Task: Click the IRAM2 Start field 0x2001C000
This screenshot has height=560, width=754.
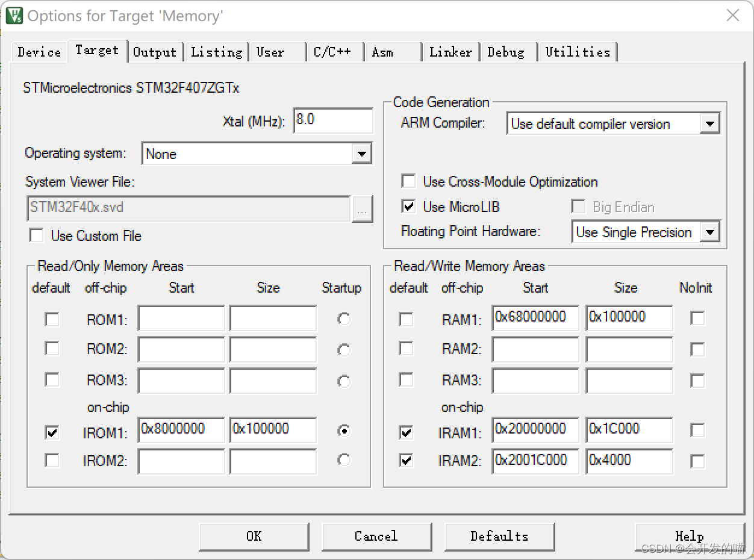Action: (535, 461)
